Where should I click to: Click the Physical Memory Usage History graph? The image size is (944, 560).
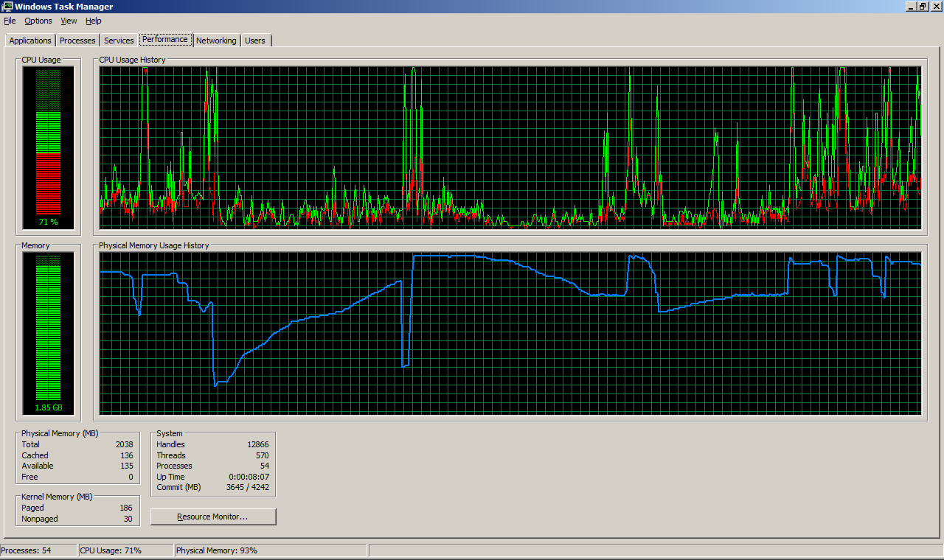pyautogui.click(x=510, y=333)
